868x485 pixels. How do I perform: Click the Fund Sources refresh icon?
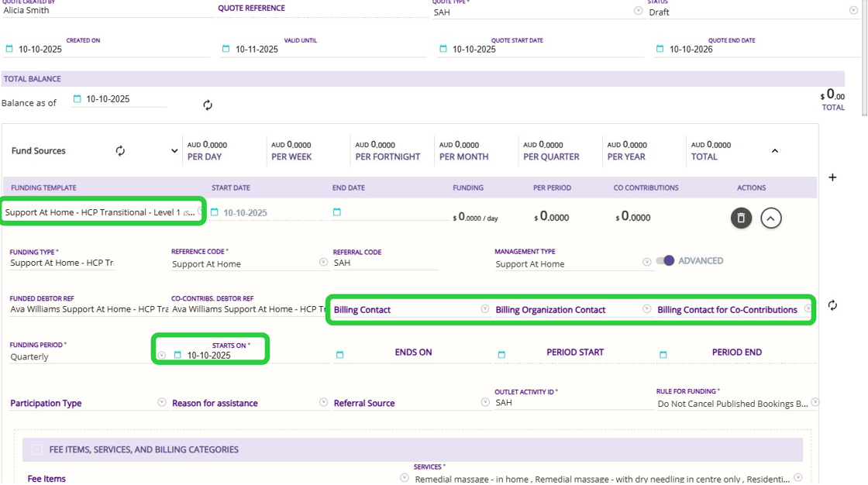[120, 151]
